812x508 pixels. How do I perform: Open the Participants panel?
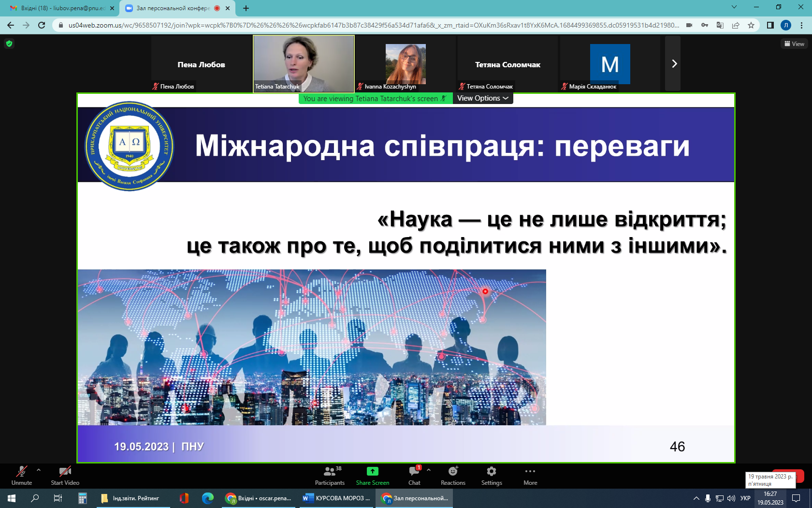(x=330, y=476)
